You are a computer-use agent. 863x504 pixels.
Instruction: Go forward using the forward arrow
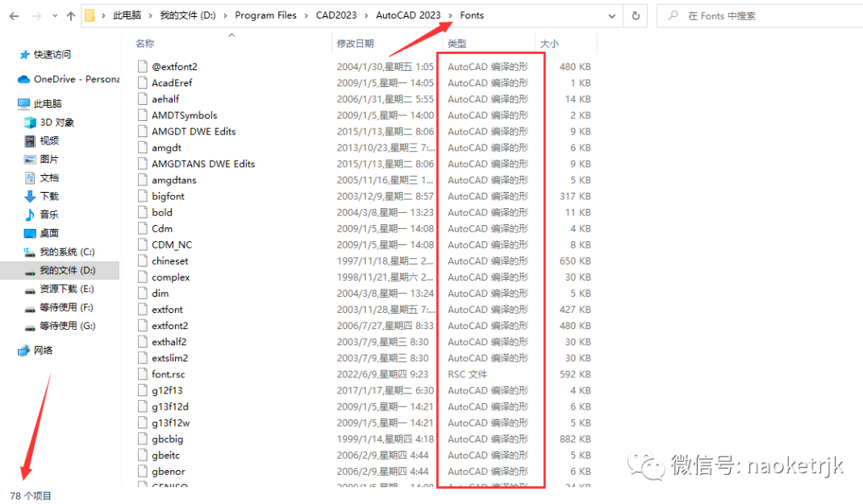click(36, 16)
